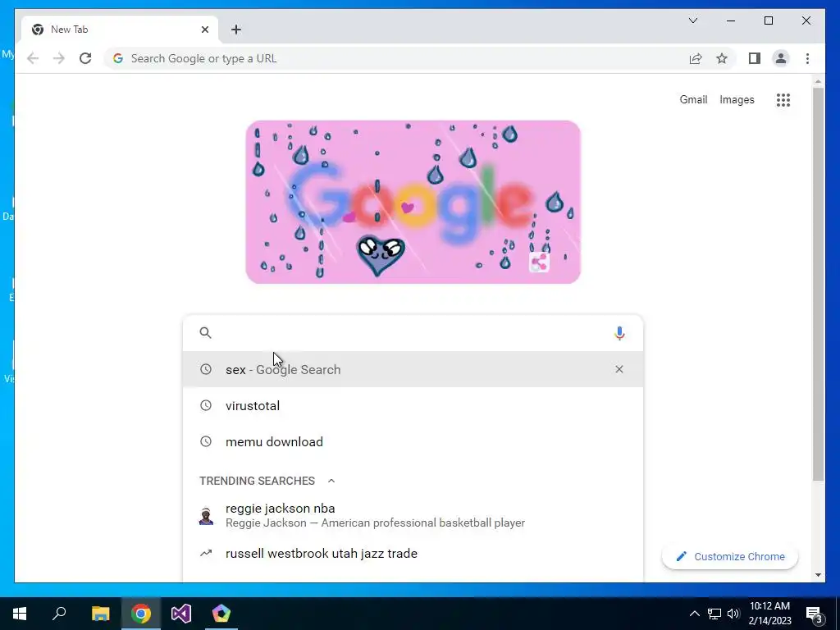Remove the 'sex' suggestion with X
Viewport: 840px width, 630px height.
pos(619,369)
